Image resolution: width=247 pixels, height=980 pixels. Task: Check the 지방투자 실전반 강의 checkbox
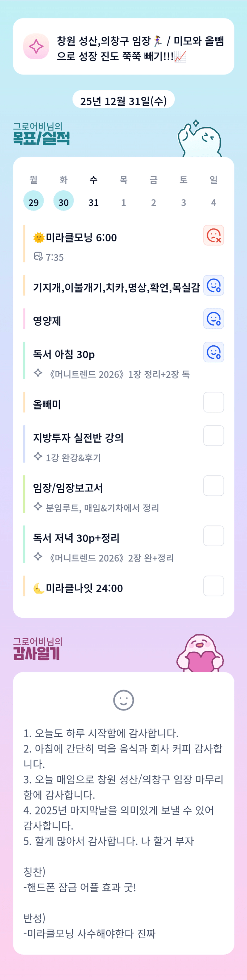(214, 436)
